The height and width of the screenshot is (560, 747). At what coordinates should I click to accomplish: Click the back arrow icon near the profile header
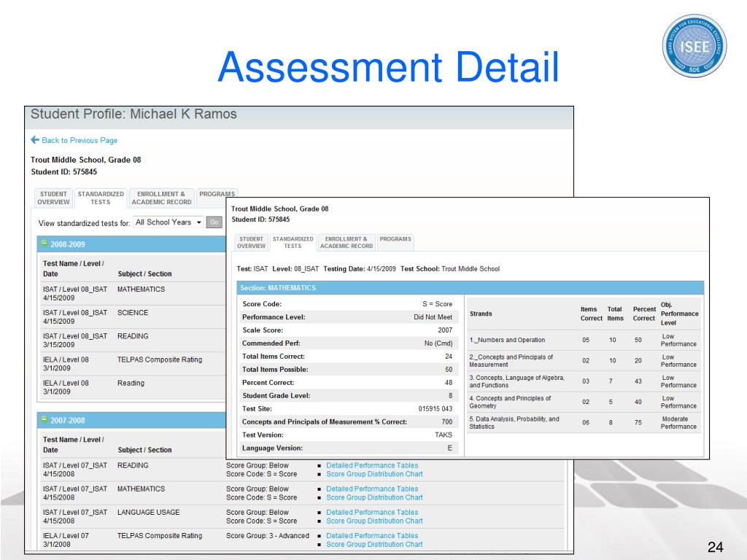click(35, 140)
